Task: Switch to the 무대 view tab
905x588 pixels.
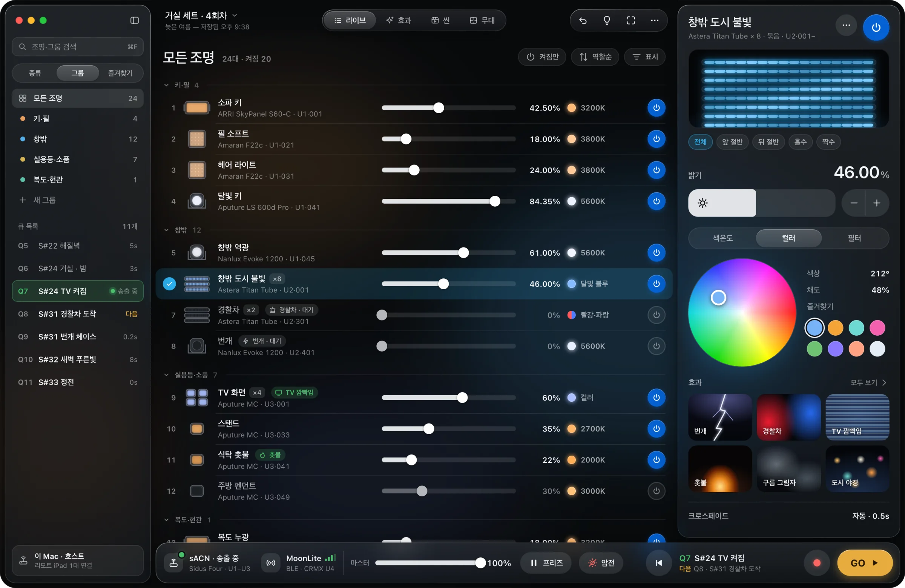Action: click(x=483, y=20)
